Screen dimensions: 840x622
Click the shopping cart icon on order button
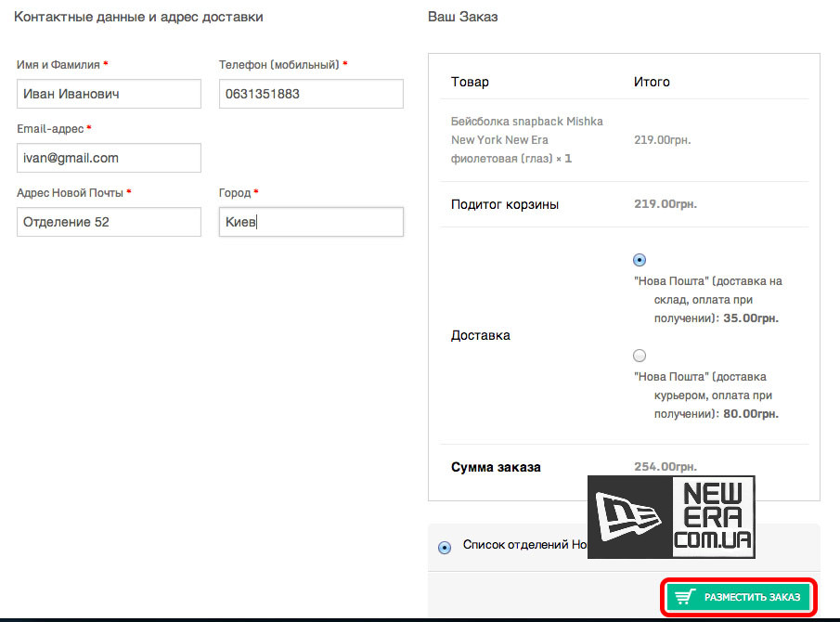(685, 597)
